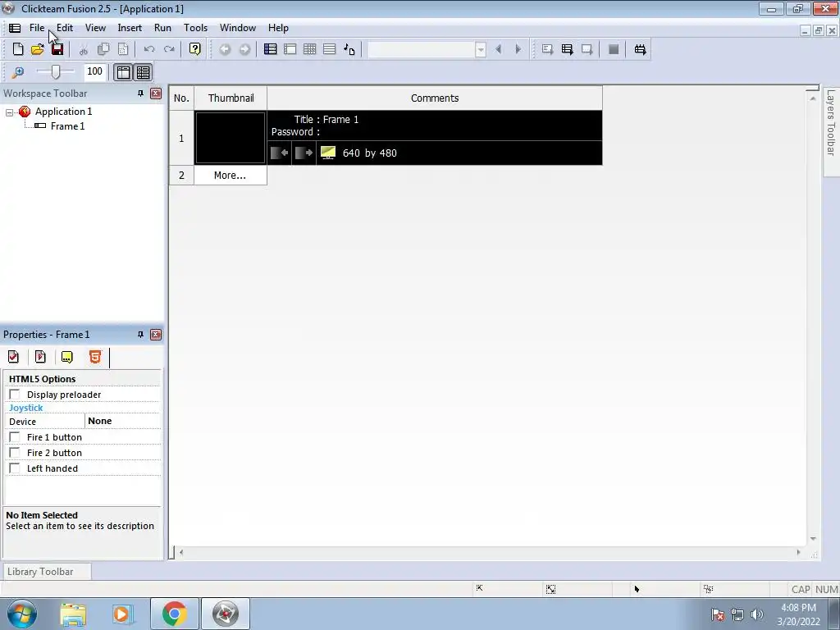Switch to the Runtime options properties tab

pyautogui.click(x=40, y=357)
